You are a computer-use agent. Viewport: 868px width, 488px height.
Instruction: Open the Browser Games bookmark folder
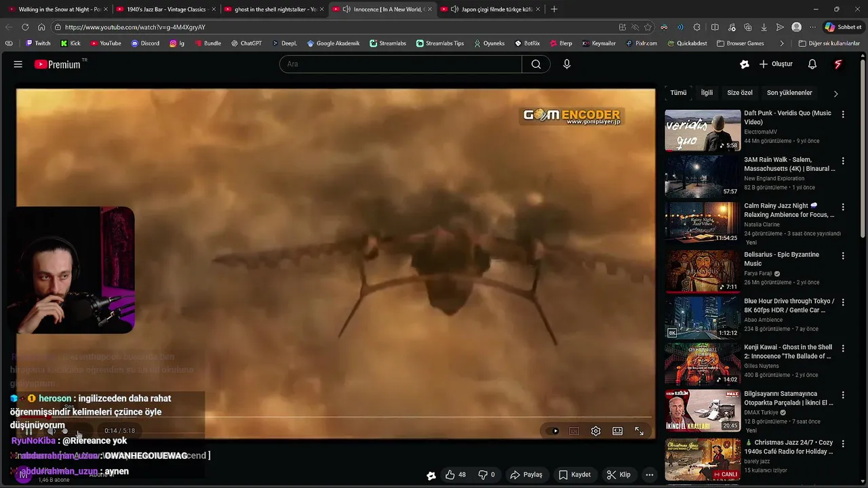tap(740, 43)
